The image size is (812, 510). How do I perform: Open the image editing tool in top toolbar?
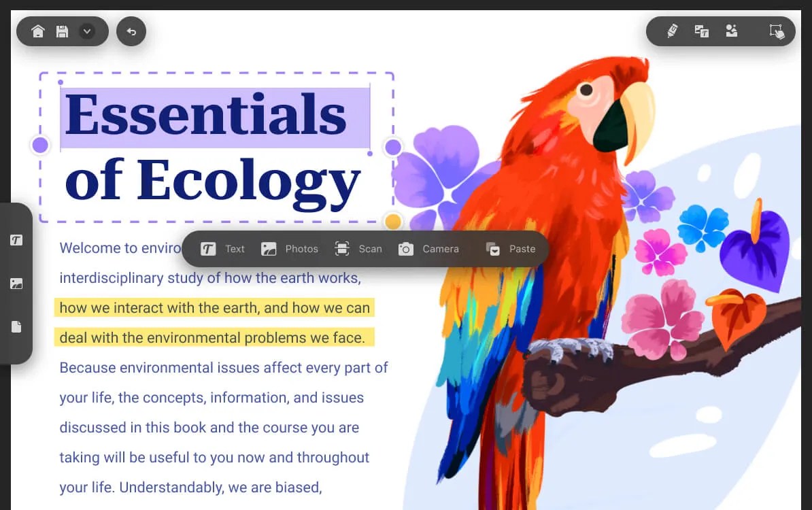pos(732,31)
